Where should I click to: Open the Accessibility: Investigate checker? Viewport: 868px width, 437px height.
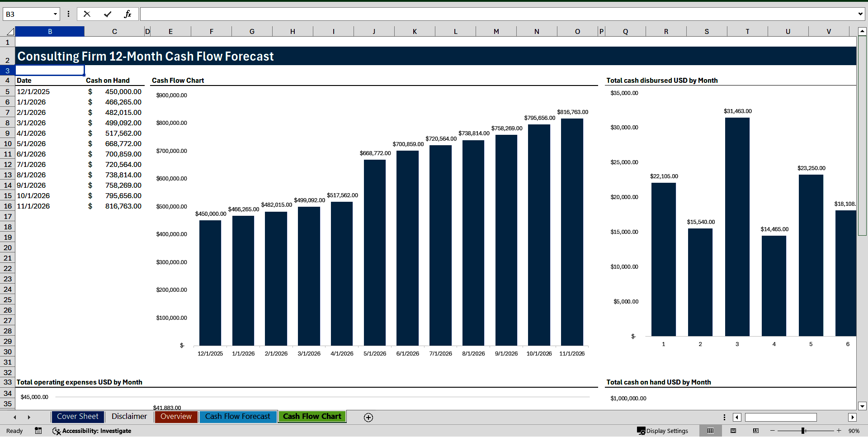92,431
